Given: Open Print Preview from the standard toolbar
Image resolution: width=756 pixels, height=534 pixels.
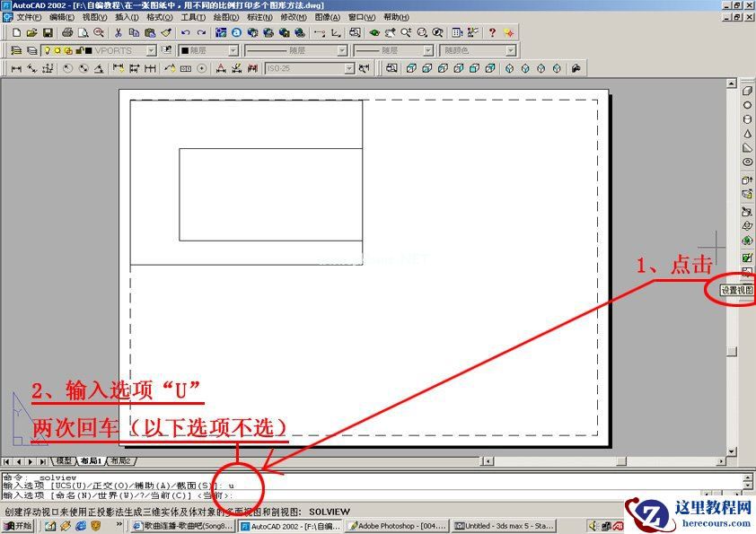Looking at the screenshot, I should (83, 33).
